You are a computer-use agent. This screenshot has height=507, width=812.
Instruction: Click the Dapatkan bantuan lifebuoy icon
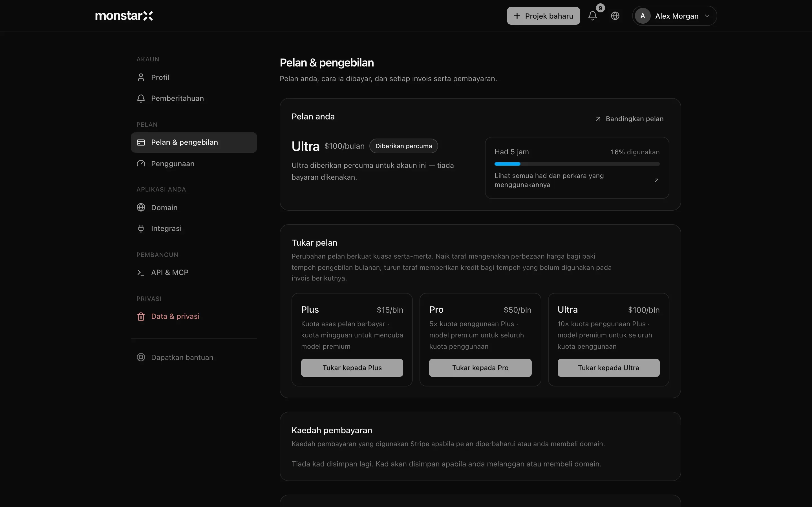click(x=141, y=357)
